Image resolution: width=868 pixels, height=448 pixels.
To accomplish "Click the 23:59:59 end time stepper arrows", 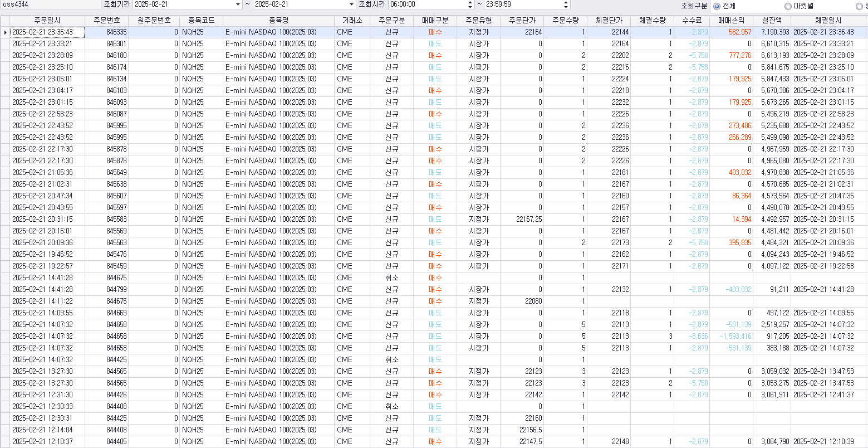I will (566, 4).
